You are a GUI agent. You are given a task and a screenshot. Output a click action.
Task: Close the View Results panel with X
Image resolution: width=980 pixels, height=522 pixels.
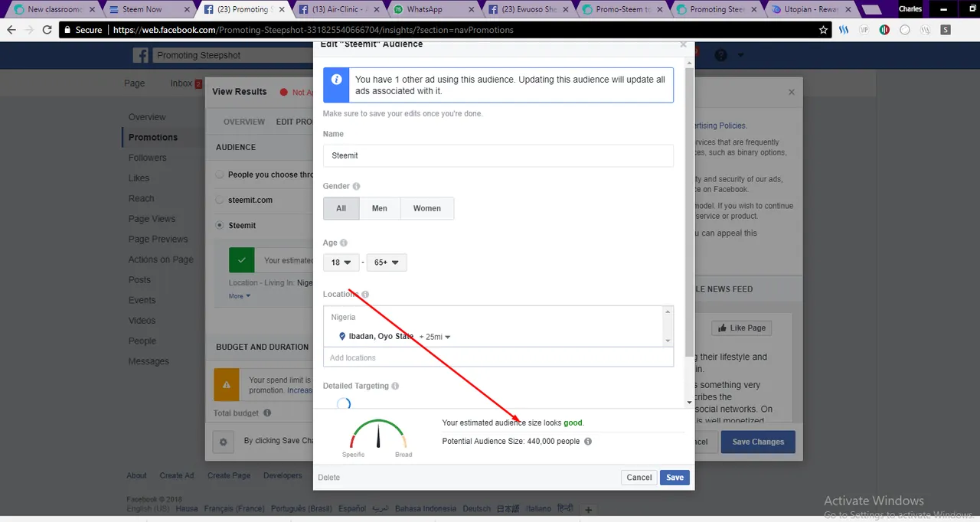pos(792,92)
